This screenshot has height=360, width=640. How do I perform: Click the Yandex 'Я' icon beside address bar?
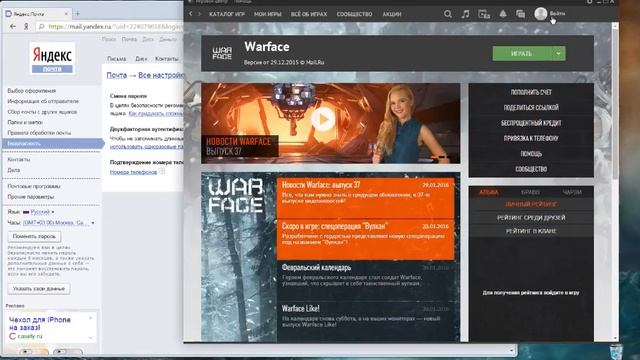(26, 27)
